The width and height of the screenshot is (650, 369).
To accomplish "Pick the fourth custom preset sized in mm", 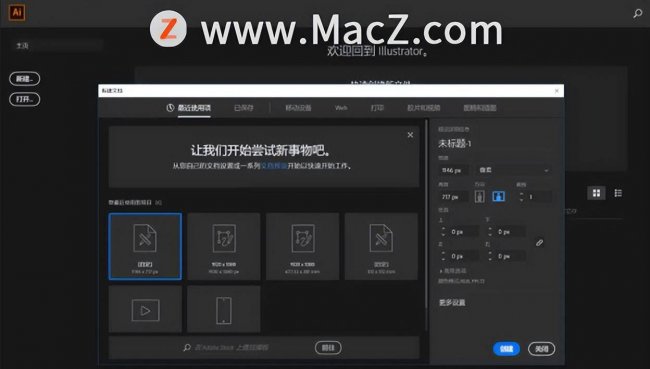I will [381, 246].
